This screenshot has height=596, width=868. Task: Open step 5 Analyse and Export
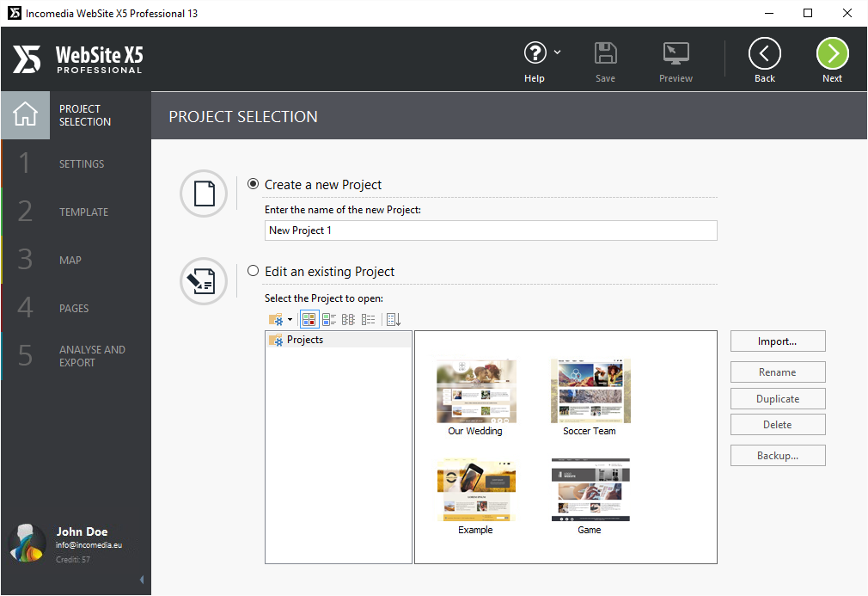tap(76, 356)
